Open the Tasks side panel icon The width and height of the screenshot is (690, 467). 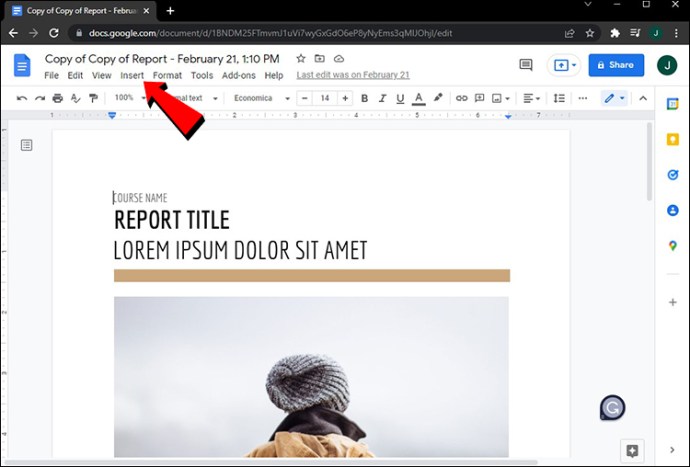tap(672, 175)
